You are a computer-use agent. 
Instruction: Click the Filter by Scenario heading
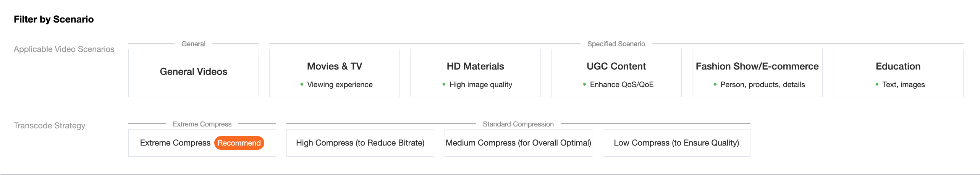coord(54,19)
